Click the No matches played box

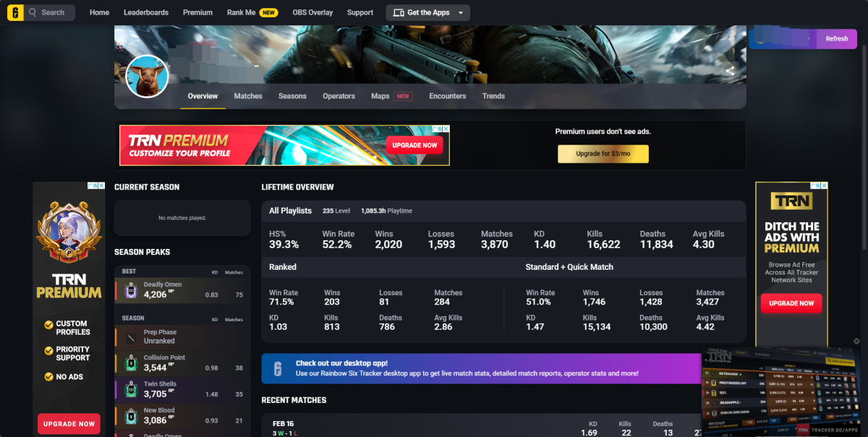[x=182, y=218]
